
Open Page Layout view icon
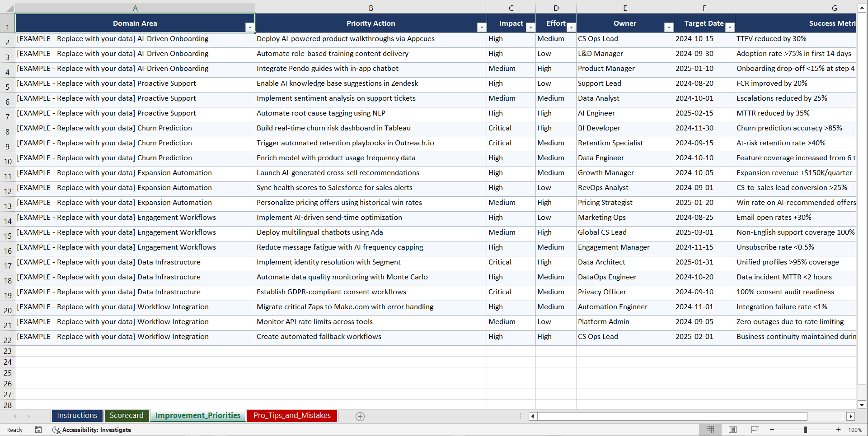click(x=732, y=430)
